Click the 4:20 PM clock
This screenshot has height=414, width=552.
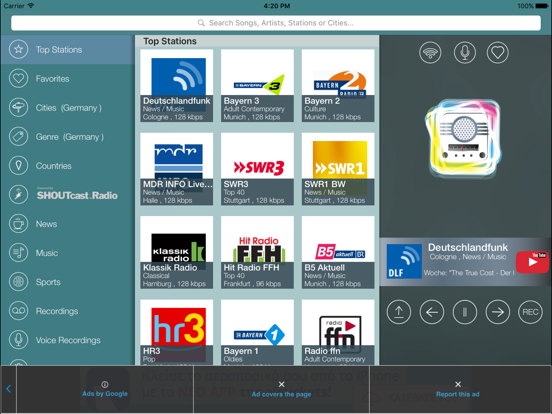[x=277, y=6]
